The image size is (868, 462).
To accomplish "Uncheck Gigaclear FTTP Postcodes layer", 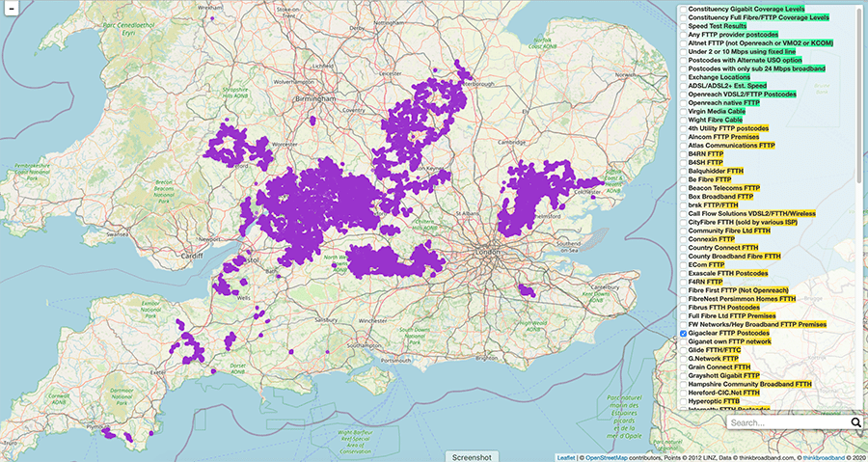I will 684,333.
